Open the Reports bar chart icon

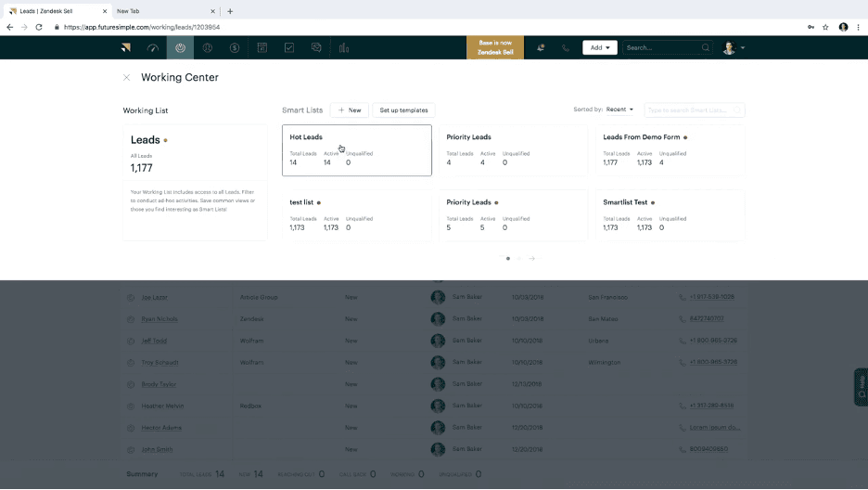pos(344,47)
